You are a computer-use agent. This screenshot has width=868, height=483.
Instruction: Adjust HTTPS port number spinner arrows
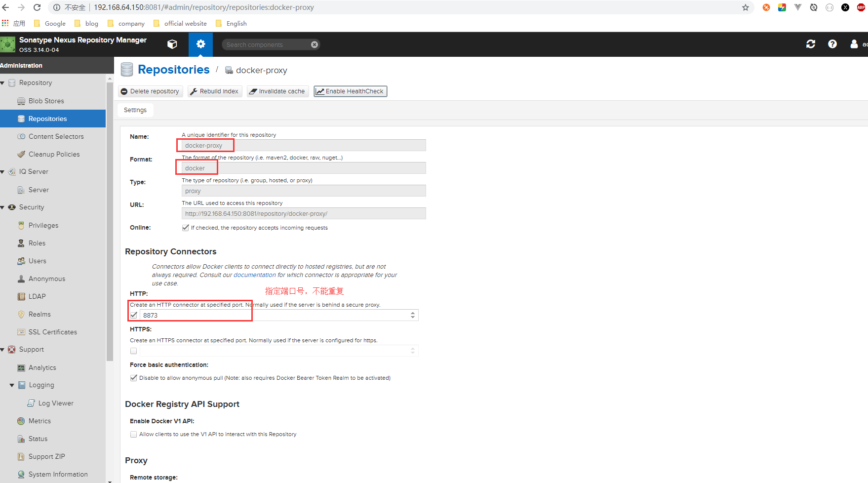pos(413,351)
